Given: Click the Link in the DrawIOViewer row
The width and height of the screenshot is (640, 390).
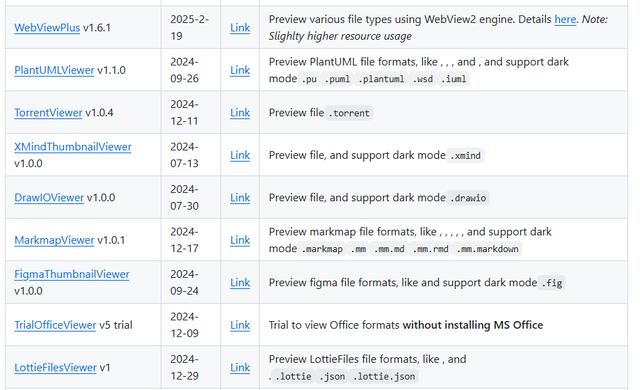Looking at the screenshot, I should (x=240, y=197).
